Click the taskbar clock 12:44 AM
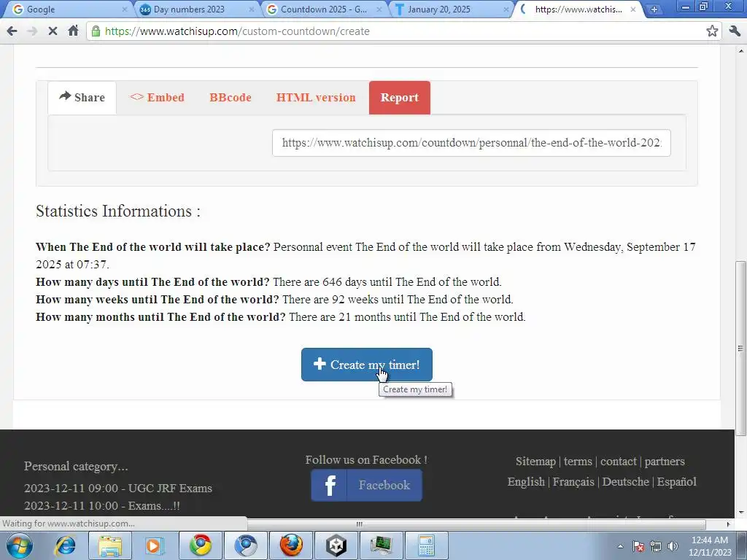Screen dimensions: 747x560 tap(710, 546)
